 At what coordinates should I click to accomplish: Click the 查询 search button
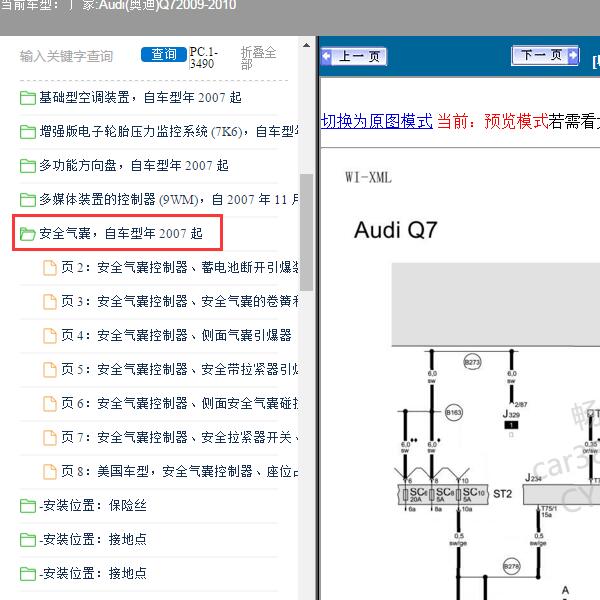point(164,54)
